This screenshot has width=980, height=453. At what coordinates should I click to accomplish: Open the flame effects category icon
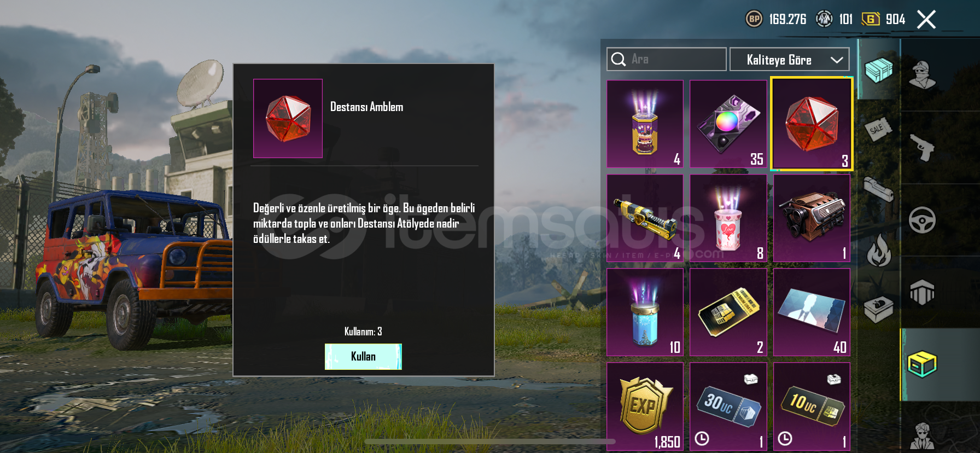tap(879, 250)
